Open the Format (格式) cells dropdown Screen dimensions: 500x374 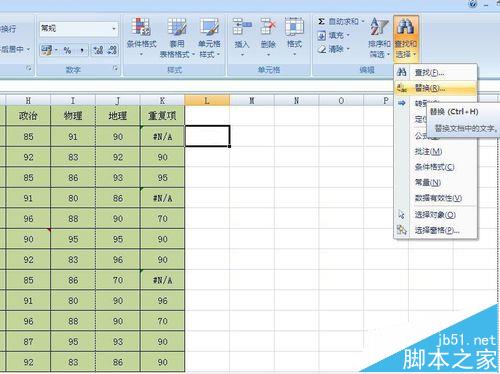[294, 37]
